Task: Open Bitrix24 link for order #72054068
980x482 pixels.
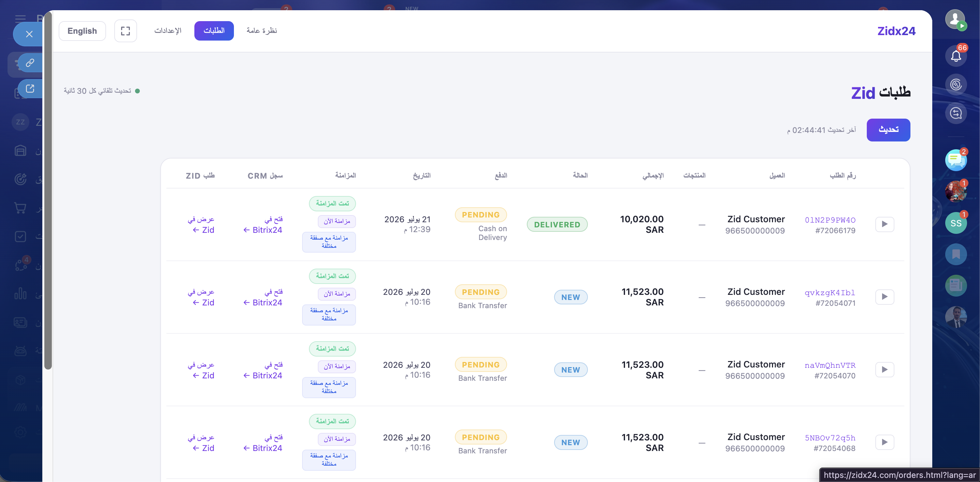Action: coord(263,443)
